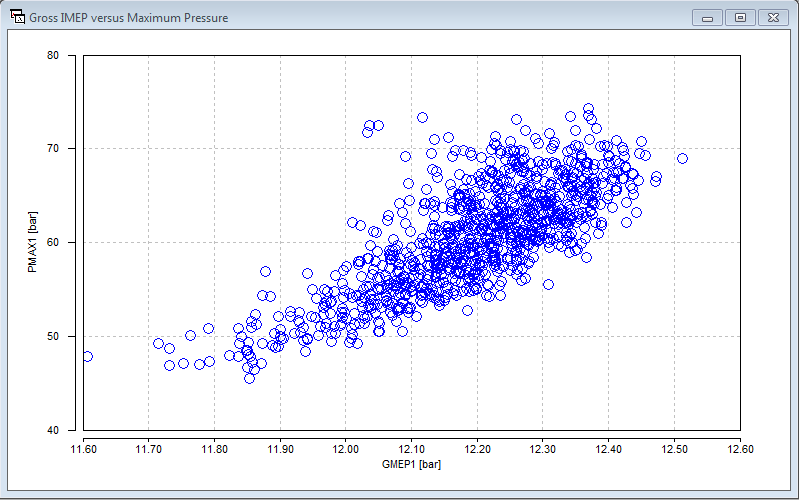Click the 11.60 x-axis tick label

[x=83, y=446]
